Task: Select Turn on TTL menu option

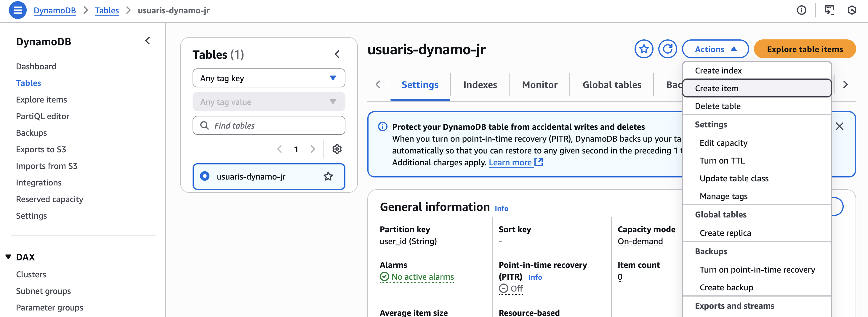Action: point(722,161)
